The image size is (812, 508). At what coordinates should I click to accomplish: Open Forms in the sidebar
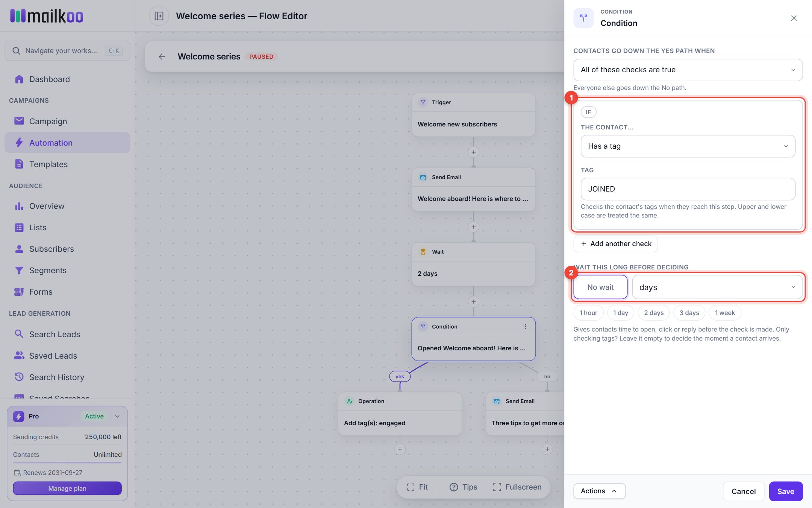point(67,292)
